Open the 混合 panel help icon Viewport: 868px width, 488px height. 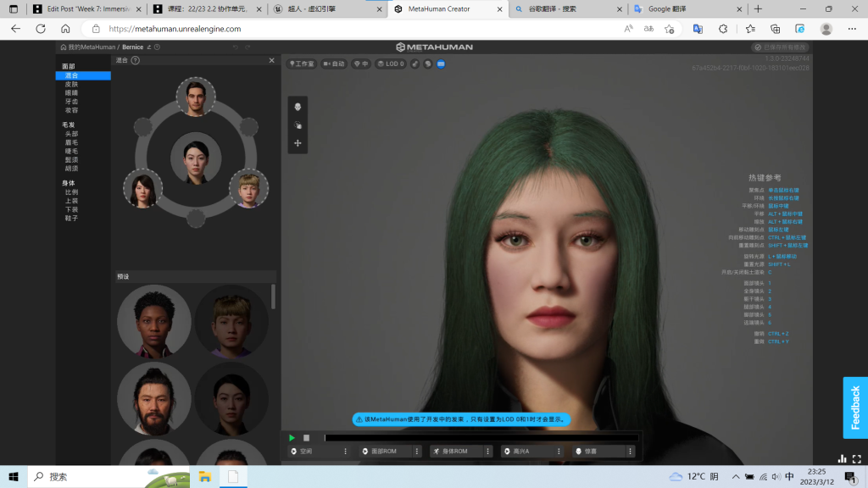(x=136, y=60)
